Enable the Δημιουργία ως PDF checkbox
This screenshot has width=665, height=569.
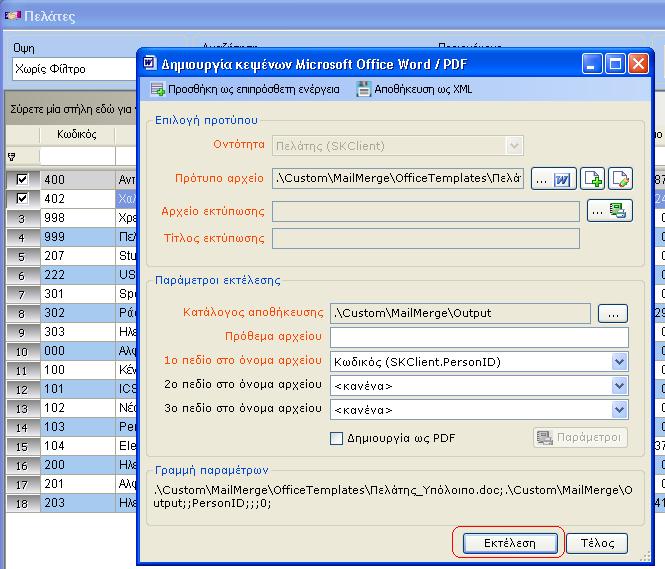coord(337,438)
